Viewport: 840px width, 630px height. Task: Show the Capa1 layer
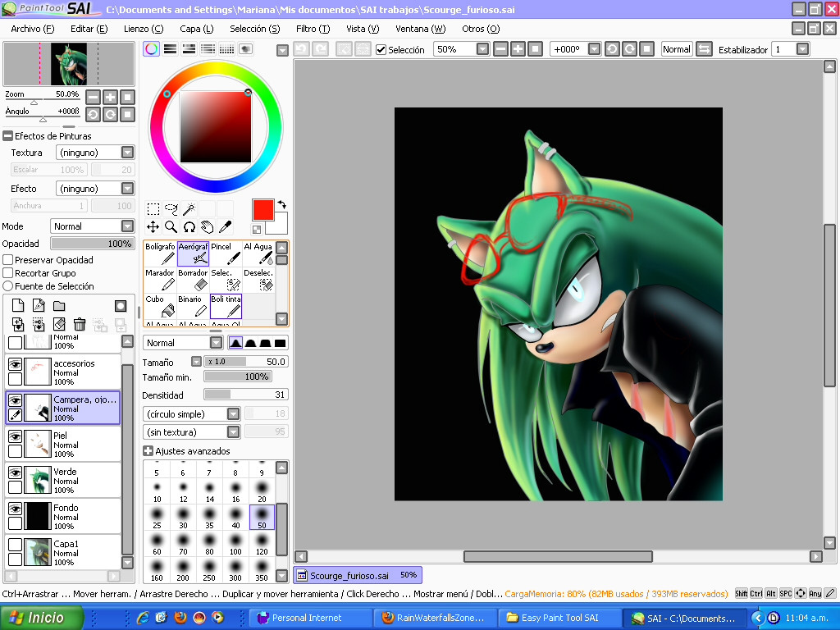tap(15, 545)
